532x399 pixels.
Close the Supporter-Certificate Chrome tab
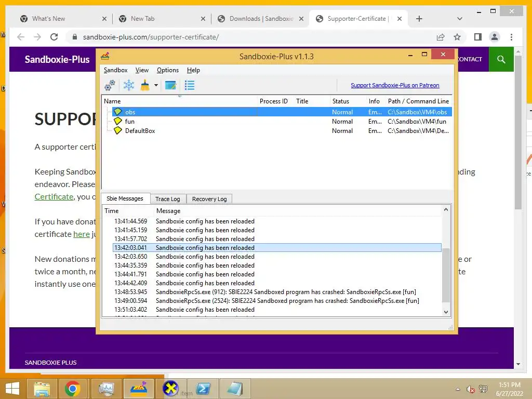click(x=400, y=19)
